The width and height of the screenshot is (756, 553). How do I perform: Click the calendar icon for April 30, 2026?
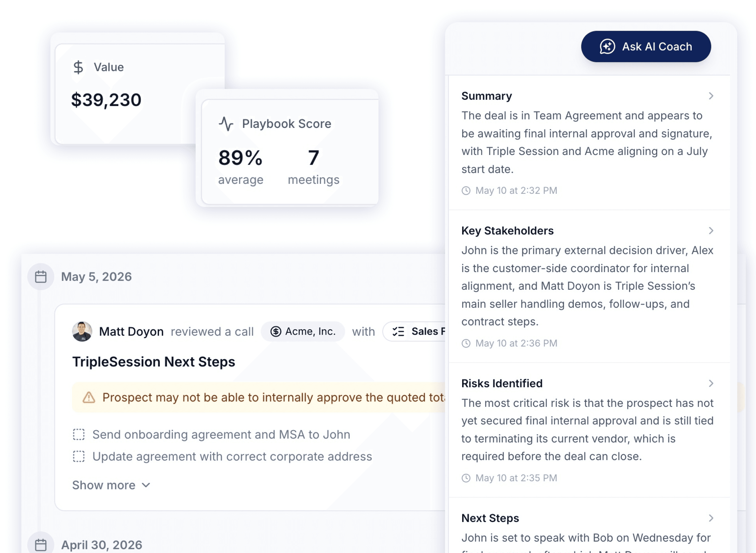tap(41, 545)
